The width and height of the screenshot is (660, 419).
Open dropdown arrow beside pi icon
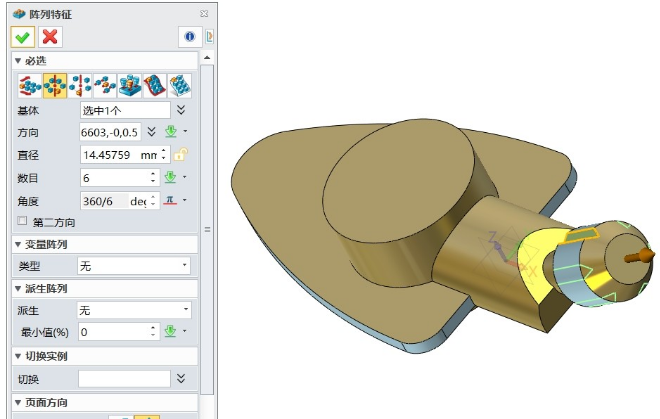(184, 200)
